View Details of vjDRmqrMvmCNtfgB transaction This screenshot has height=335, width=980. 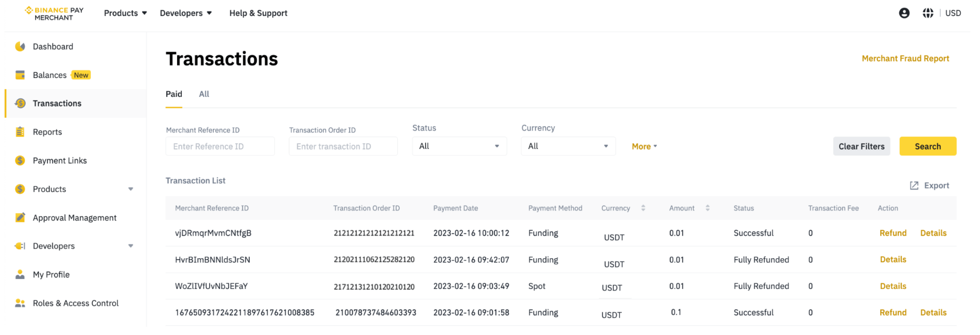coord(933,233)
